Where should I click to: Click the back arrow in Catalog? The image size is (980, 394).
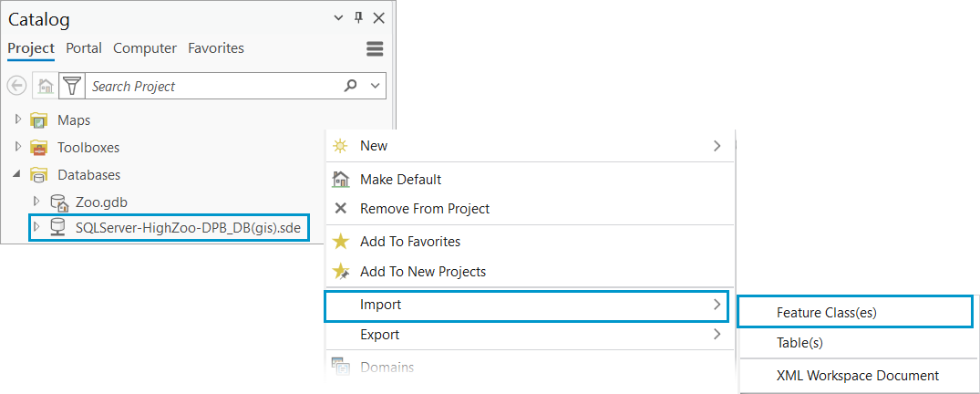pos(17,86)
